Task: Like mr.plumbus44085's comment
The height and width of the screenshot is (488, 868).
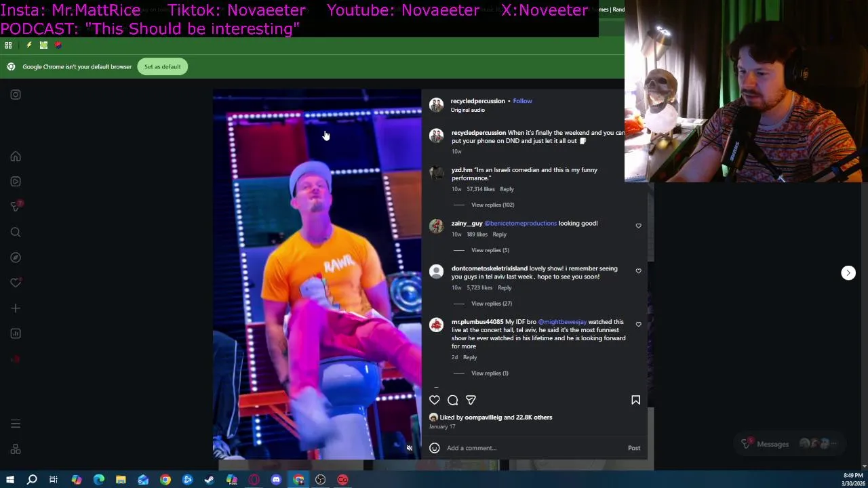Action: [x=638, y=325]
